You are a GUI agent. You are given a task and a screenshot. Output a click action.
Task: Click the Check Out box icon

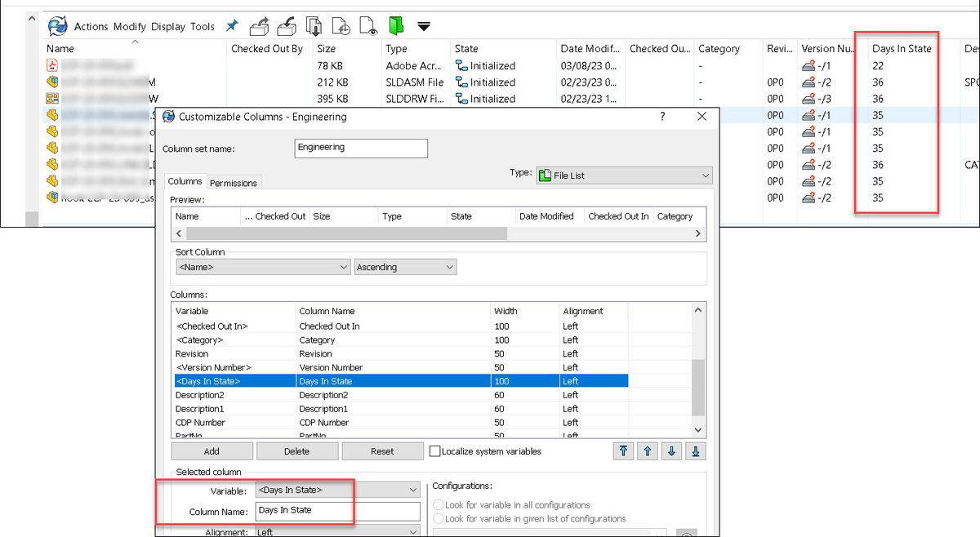pos(261,26)
